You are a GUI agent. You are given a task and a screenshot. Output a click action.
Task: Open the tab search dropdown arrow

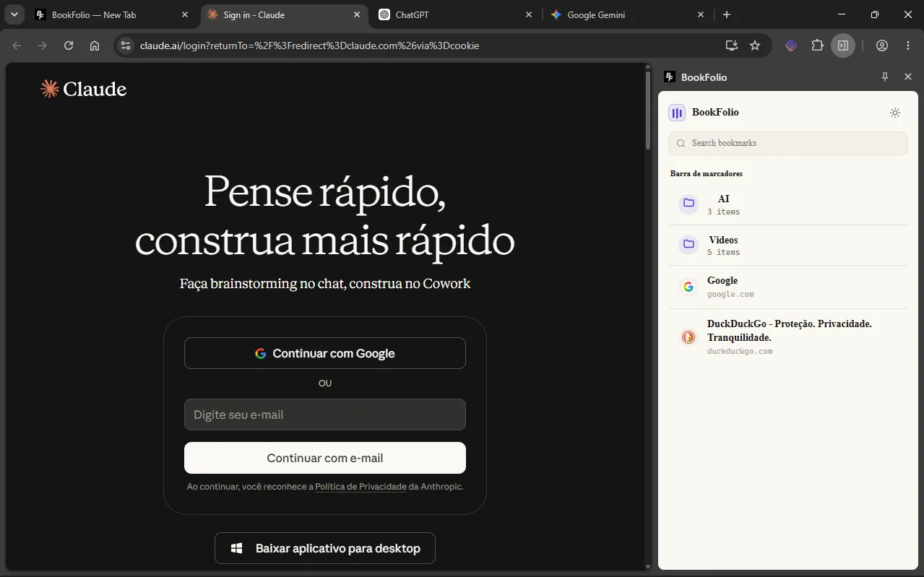click(14, 14)
